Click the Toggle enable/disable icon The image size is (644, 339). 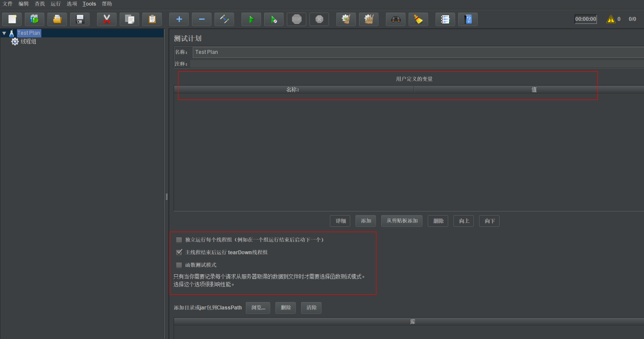[224, 19]
